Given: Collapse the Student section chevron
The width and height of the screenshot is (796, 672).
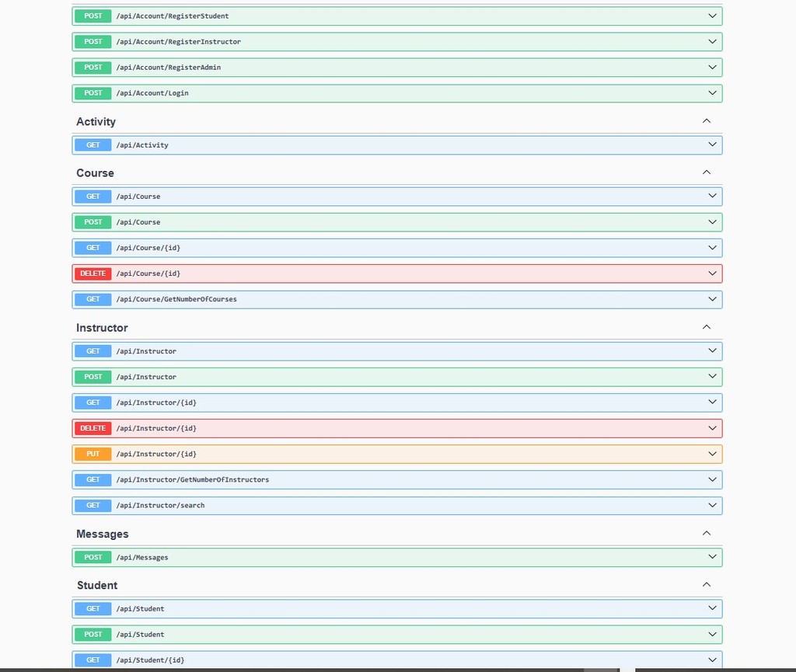Looking at the screenshot, I should pos(707,585).
